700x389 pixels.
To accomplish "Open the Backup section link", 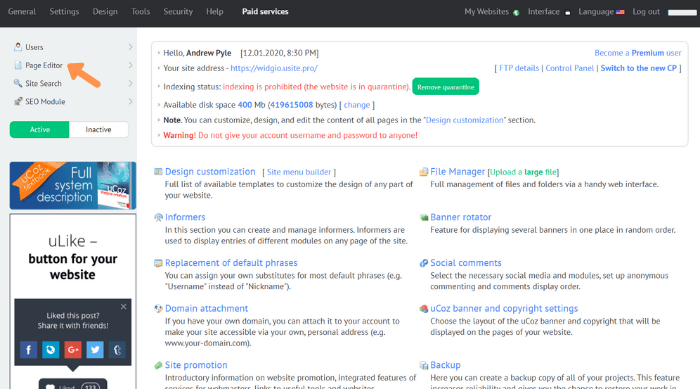I will 445,365.
